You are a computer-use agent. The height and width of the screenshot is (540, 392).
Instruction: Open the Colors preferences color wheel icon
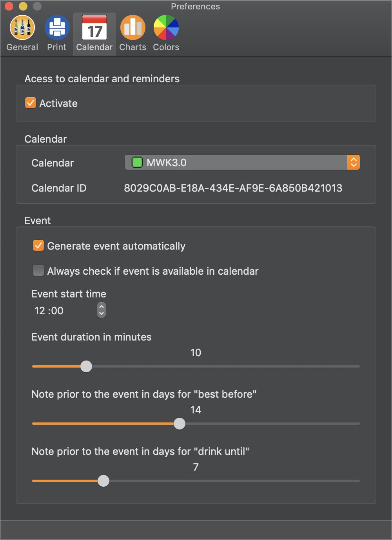coord(166,27)
